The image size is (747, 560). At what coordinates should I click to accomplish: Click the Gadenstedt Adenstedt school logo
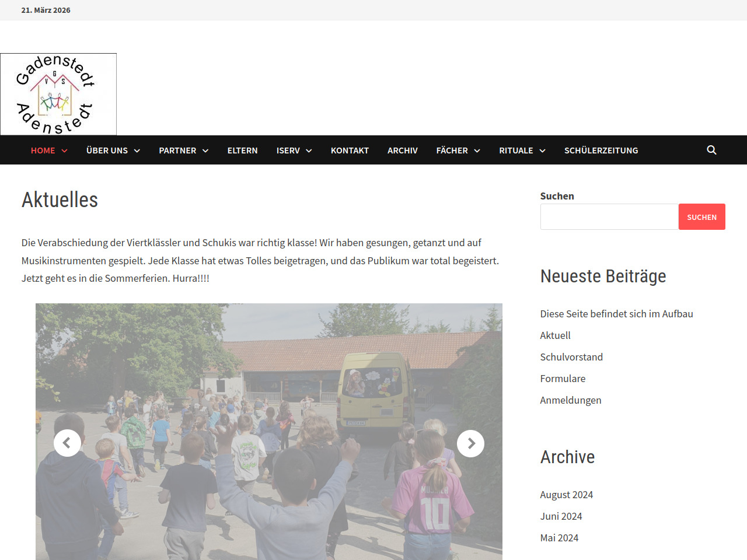(58, 94)
